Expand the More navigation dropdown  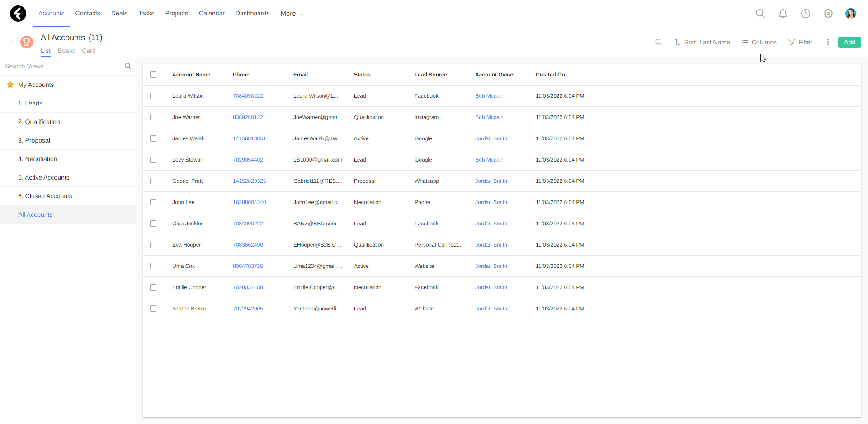(x=292, y=14)
